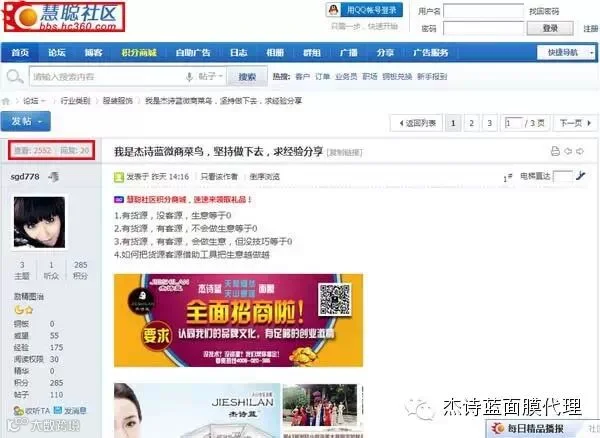Click the next thread arrow icon

point(580,151)
